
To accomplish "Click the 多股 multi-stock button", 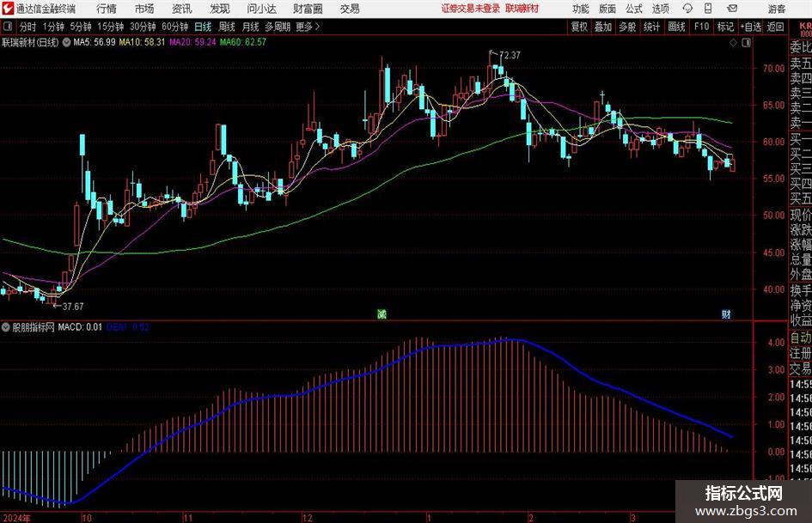I will (x=627, y=27).
